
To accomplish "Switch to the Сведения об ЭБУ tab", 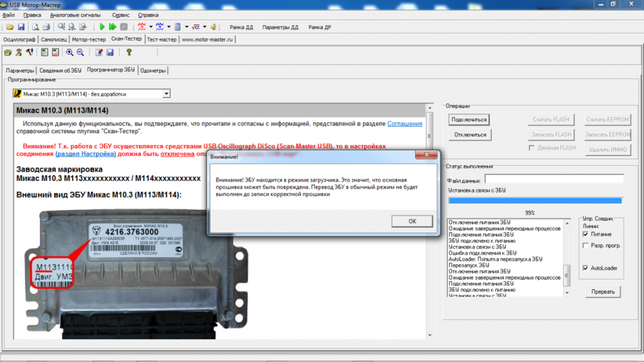I will tap(60, 70).
